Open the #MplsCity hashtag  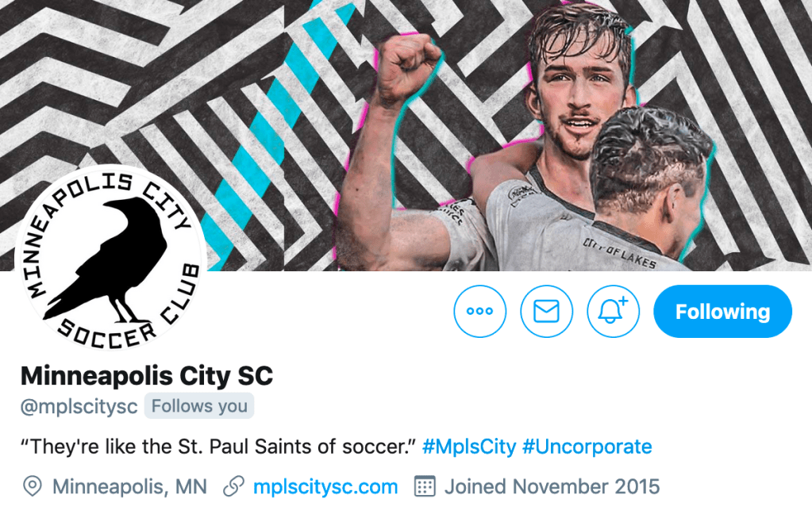[469, 447]
